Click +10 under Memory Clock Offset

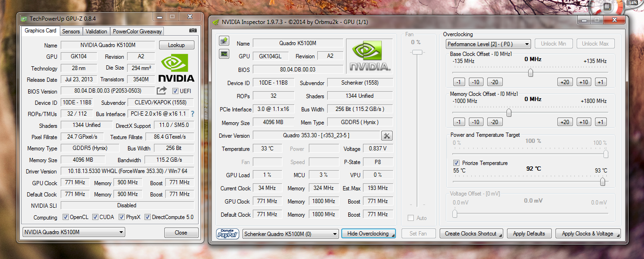coord(584,122)
